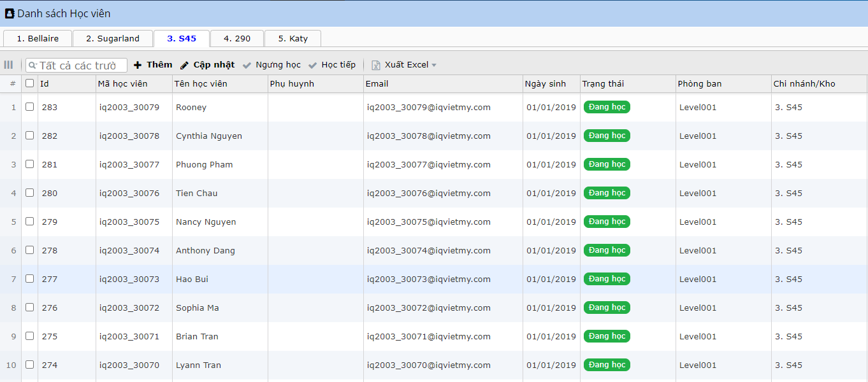Sort by the Tên học viên column header

[200, 84]
